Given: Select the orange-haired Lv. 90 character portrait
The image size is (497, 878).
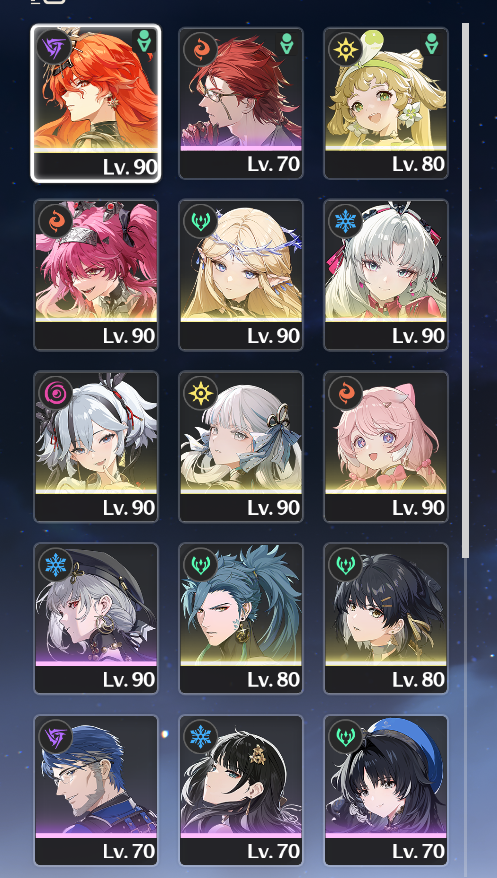Looking at the screenshot, I should click(x=96, y=103).
